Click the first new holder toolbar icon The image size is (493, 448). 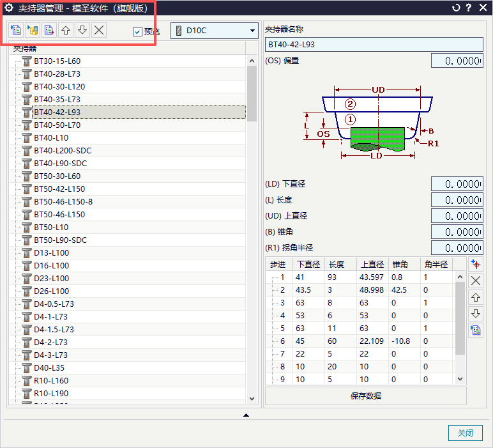pyautogui.click(x=16, y=31)
